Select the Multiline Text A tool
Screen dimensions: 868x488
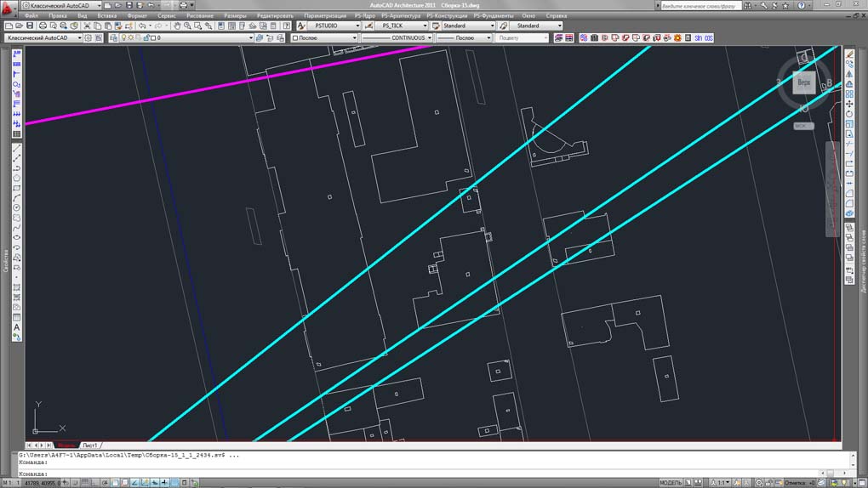tap(17, 327)
